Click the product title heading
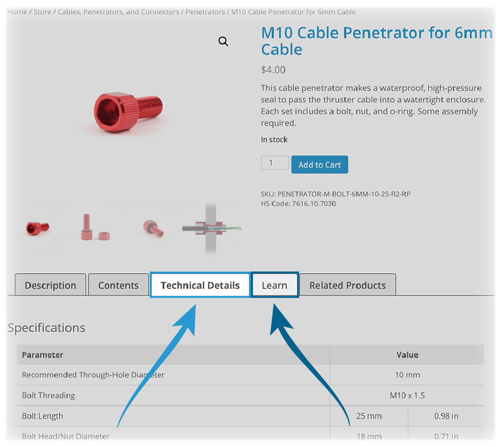Image resolution: width=504 pixels, height=447 pixels. coord(376,41)
